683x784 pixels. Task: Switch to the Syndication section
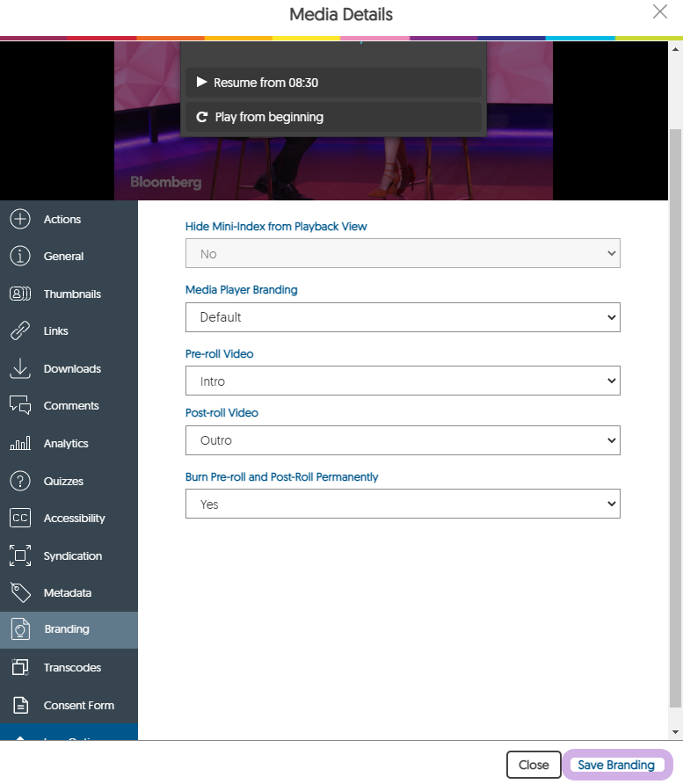72,556
